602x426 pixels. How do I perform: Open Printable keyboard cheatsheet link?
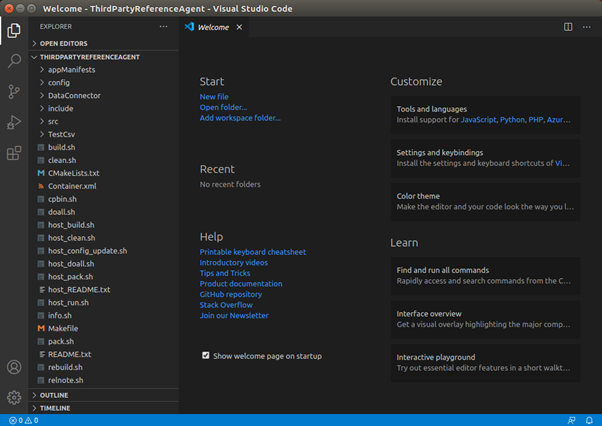(x=253, y=252)
